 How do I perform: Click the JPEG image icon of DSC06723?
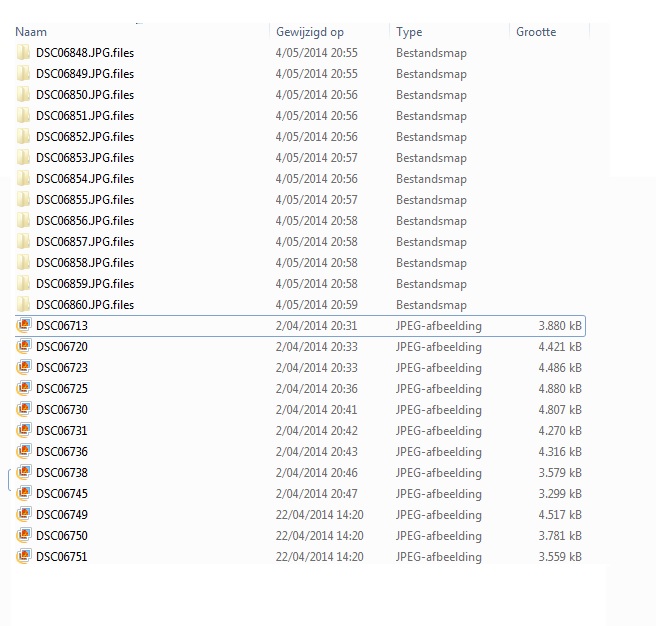[x=24, y=367]
